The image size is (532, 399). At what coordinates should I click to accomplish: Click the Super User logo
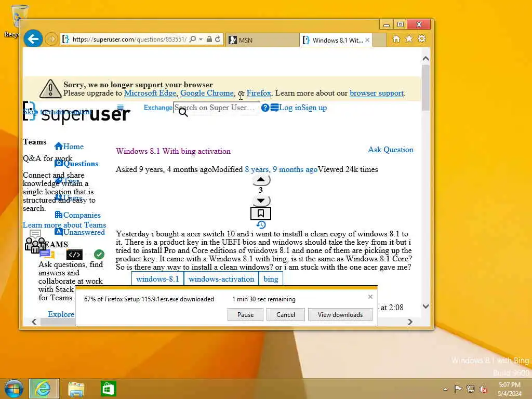[x=77, y=113]
